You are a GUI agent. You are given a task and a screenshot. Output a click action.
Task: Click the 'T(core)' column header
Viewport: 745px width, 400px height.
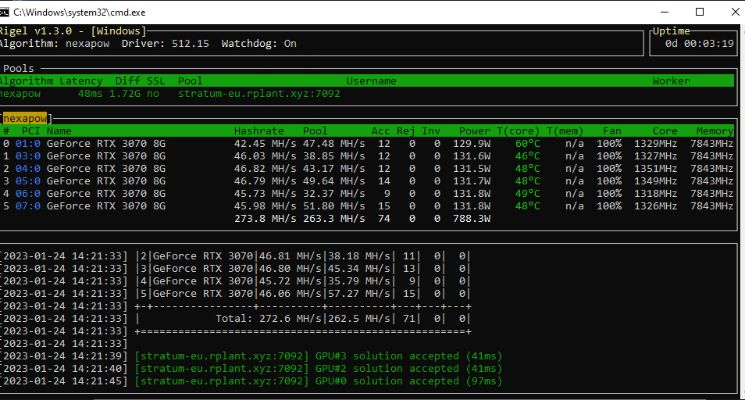point(518,131)
